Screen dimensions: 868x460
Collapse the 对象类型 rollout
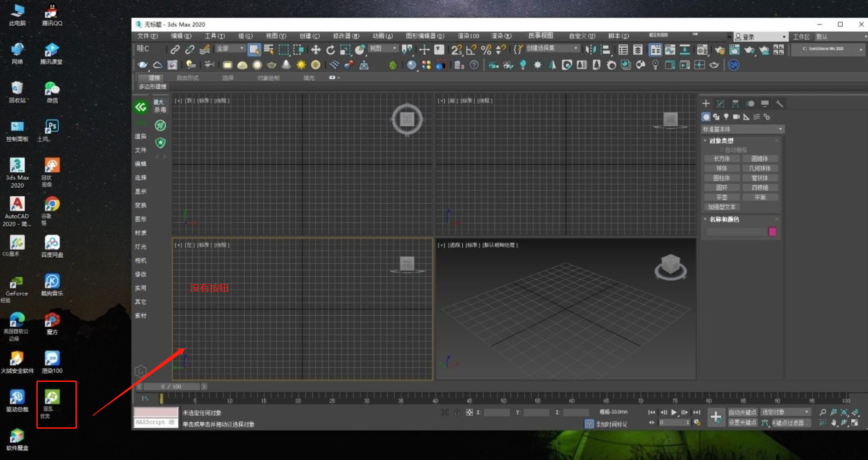tap(721, 141)
